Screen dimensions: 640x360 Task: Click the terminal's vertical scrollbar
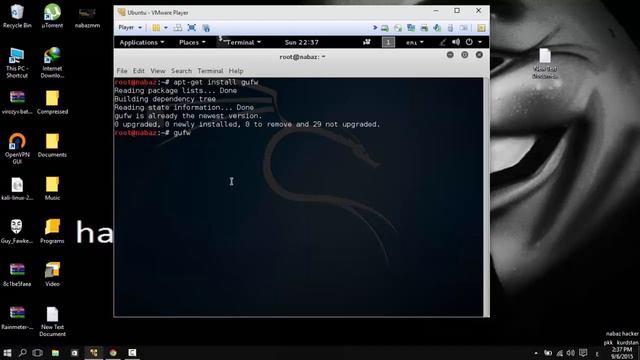pos(486,197)
